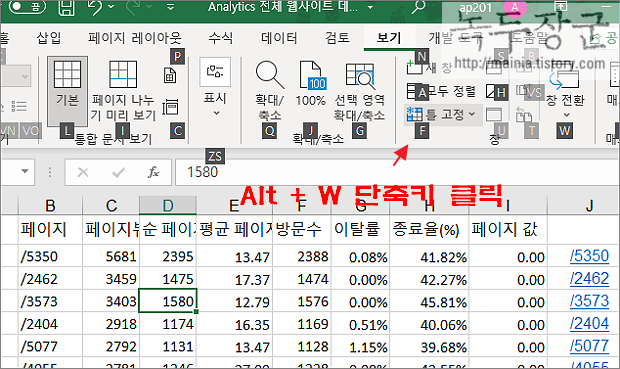Switch to 페이지 나누기 미리 보기 view

coord(123,91)
